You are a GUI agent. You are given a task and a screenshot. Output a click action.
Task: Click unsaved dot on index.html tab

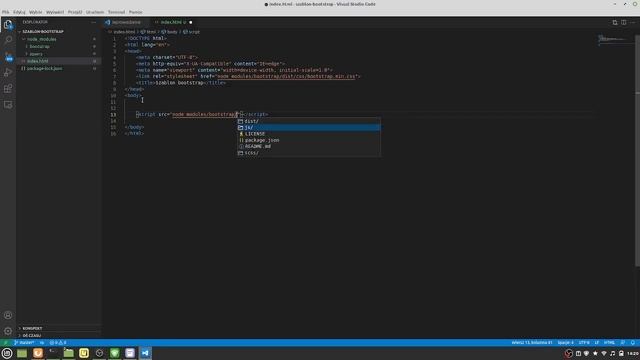pyautogui.click(x=191, y=22)
